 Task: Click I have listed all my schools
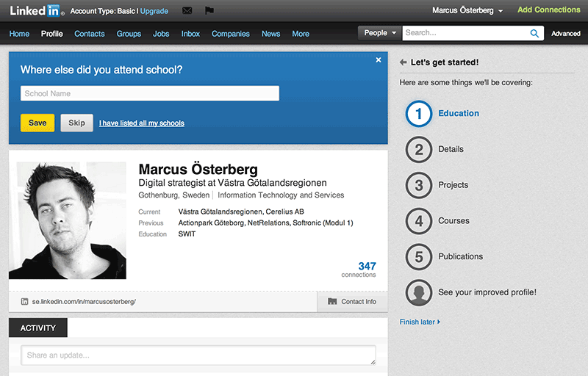pyautogui.click(x=142, y=123)
